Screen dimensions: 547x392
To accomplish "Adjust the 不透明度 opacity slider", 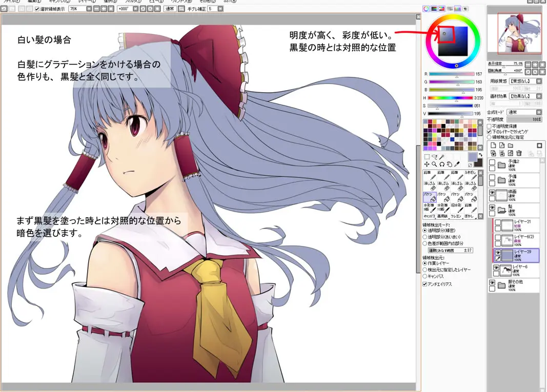I will pyautogui.click(x=524, y=119).
